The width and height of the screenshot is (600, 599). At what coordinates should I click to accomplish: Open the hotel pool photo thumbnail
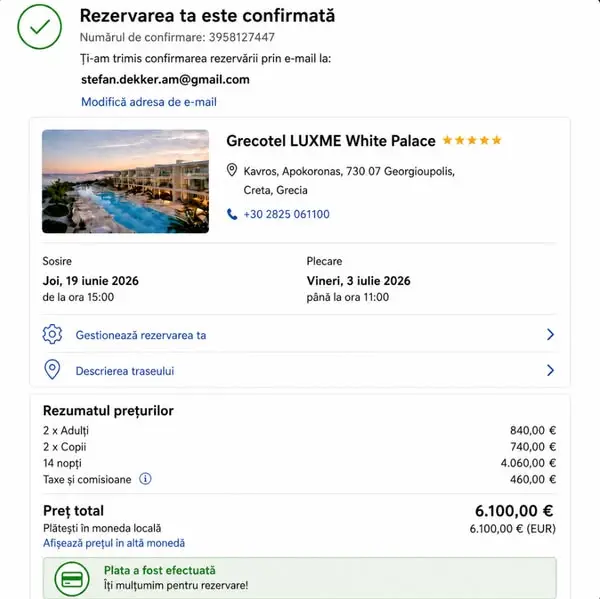[126, 181]
